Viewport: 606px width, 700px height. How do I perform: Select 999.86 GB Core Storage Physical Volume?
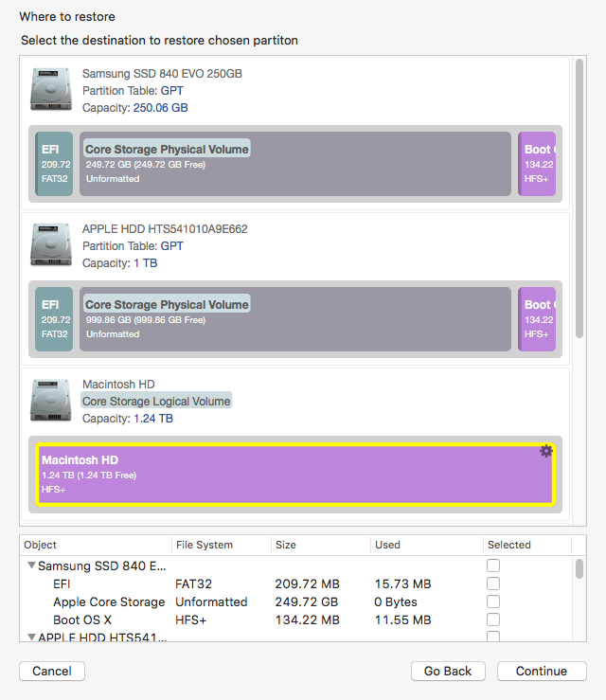tap(295, 319)
